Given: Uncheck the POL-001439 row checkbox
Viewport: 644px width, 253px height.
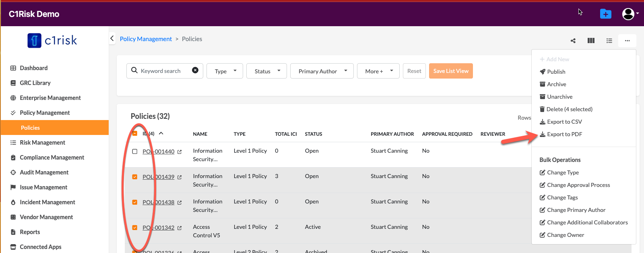Looking at the screenshot, I should (x=135, y=177).
